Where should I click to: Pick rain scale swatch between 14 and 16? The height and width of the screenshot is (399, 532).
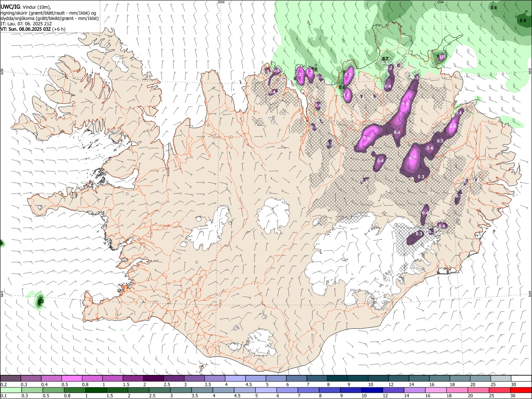pos(415,390)
